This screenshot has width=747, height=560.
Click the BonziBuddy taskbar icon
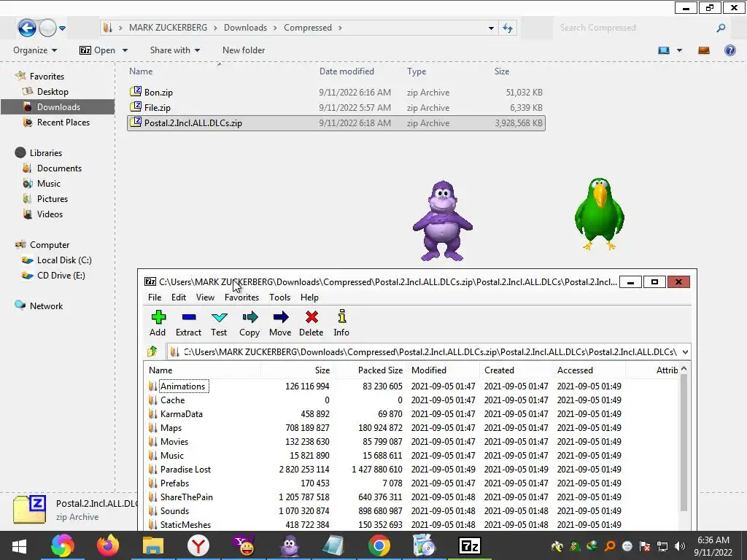tap(289, 545)
